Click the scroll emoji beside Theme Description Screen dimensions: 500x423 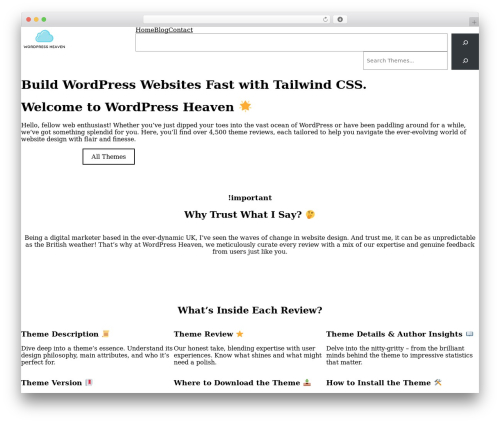tap(106, 333)
